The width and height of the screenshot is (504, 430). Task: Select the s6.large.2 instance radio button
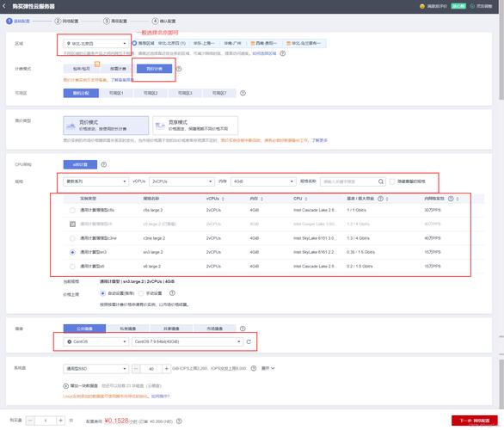click(x=72, y=267)
